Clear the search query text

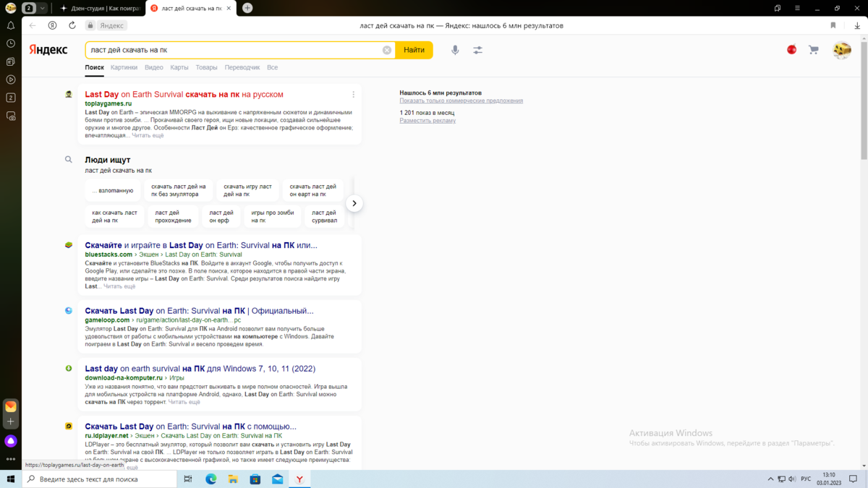[387, 50]
